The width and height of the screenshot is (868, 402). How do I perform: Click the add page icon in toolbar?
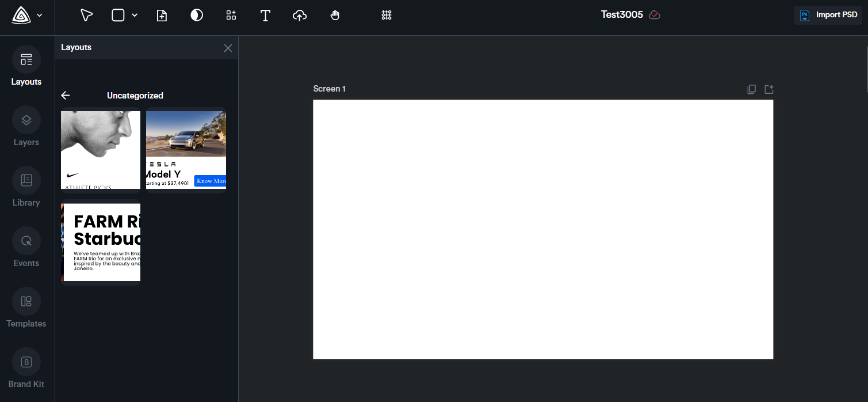click(x=162, y=16)
